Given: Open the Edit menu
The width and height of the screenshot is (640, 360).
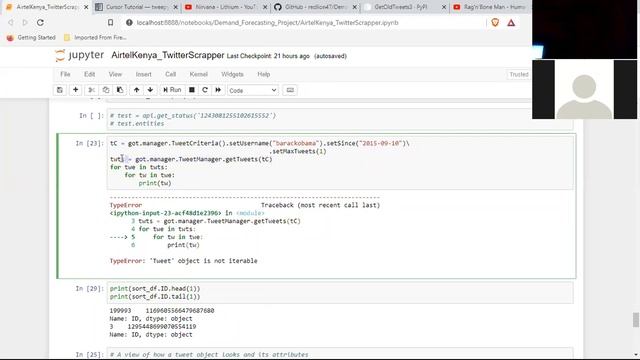Looking at the screenshot, I should [89, 74].
